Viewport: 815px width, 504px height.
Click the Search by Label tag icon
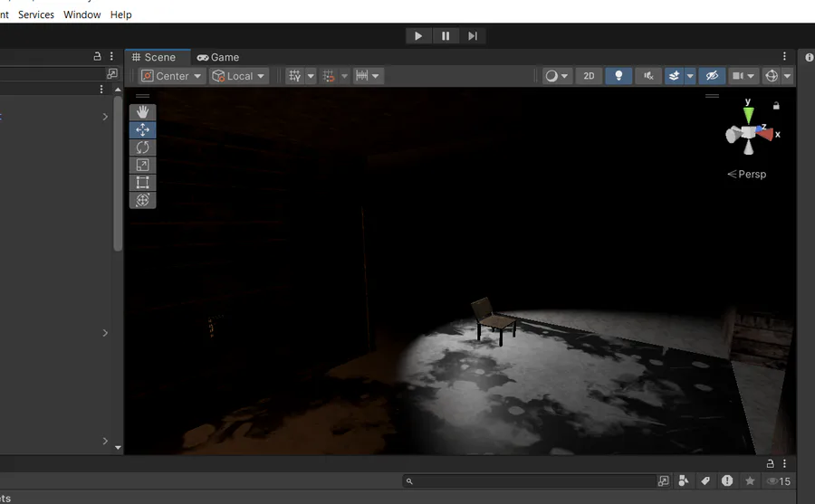pyautogui.click(x=705, y=481)
